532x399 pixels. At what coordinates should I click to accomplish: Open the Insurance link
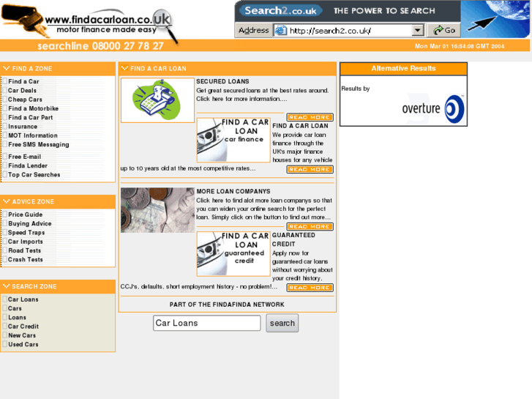23,127
